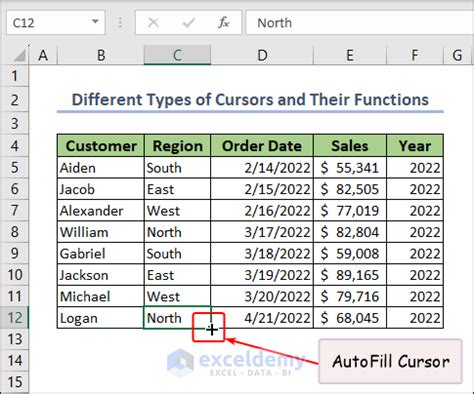
Task: Select the cell containing Michael
Action: click(101, 296)
